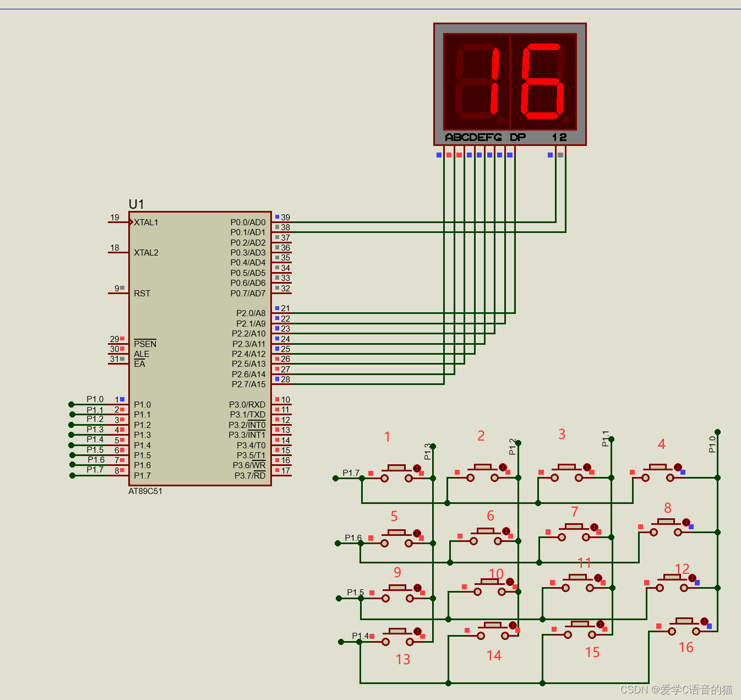Image resolution: width=741 pixels, height=700 pixels.
Task: Click the P3.6/WR pin label
Action: coord(249,465)
